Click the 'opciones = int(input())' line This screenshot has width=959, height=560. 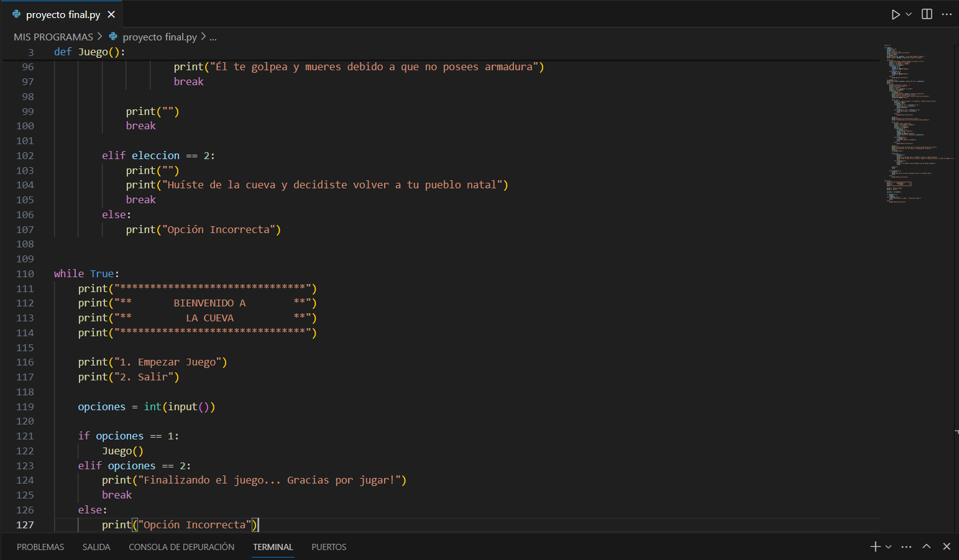(147, 406)
